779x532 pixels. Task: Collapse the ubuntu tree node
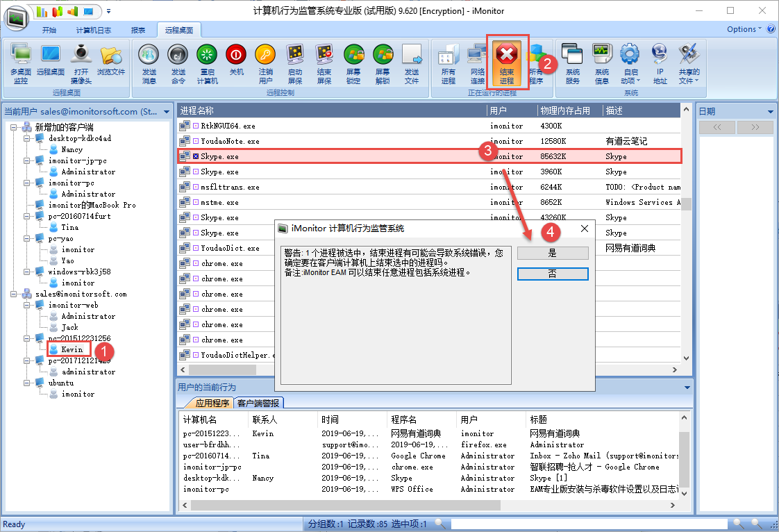point(26,383)
